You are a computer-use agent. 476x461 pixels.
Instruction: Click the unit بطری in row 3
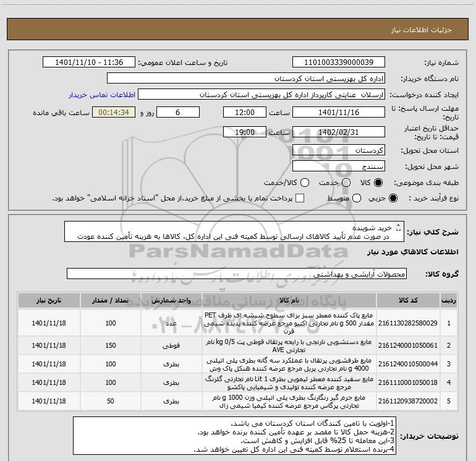pyautogui.click(x=171, y=364)
